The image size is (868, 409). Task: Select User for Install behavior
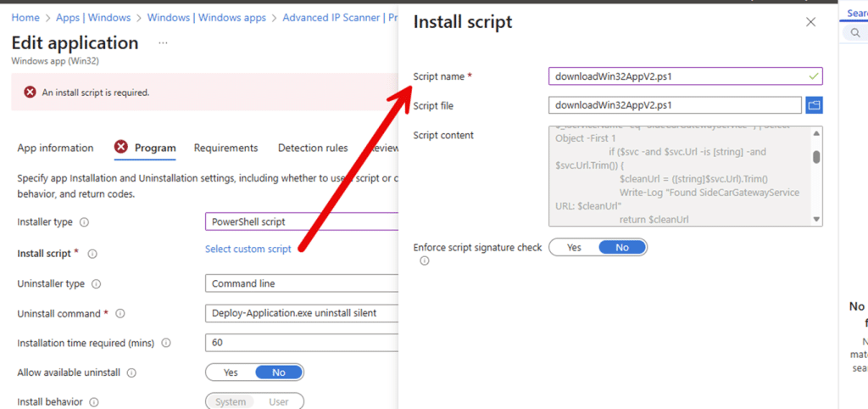pos(278,402)
